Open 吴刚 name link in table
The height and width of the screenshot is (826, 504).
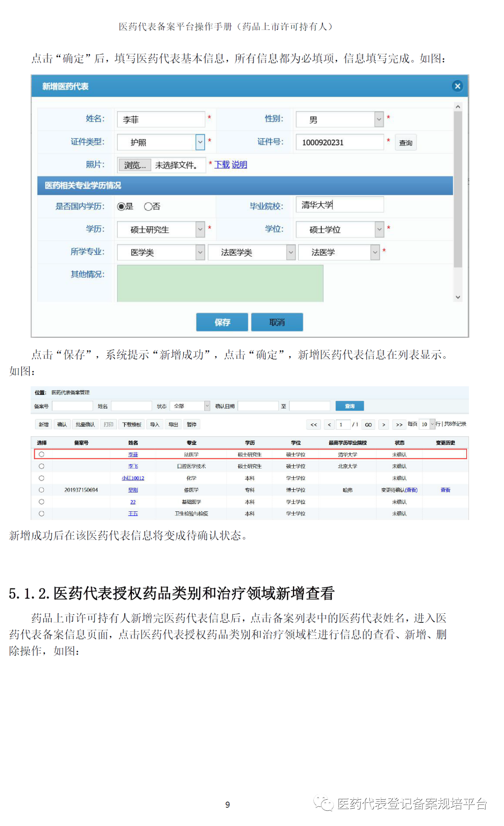(x=133, y=490)
